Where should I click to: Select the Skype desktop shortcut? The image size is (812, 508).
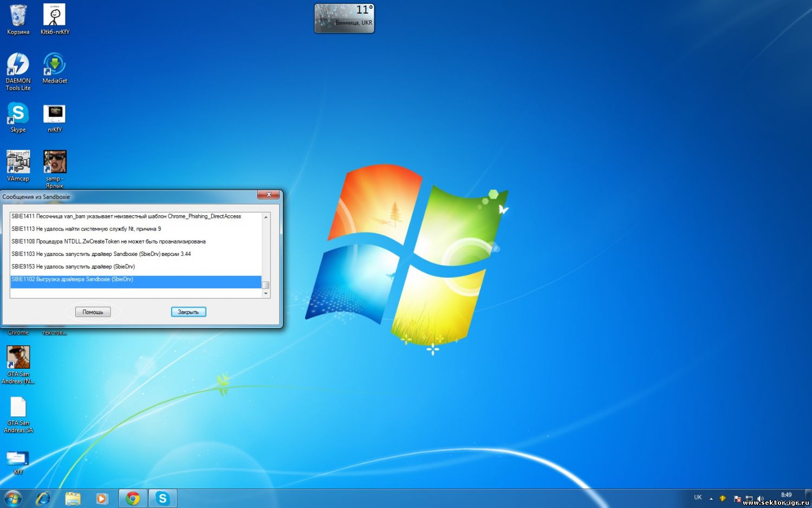point(18,118)
